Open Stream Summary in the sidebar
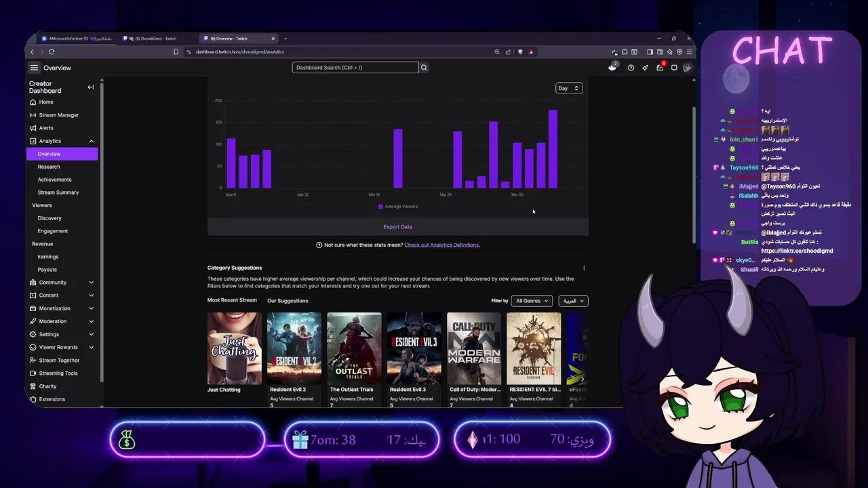This screenshot has width=868, height=488. pos(58,192)
